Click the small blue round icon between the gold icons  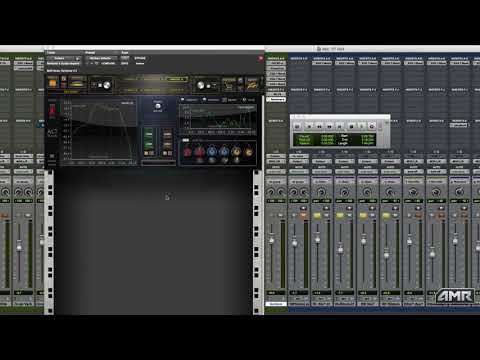(x=240, y=81)
